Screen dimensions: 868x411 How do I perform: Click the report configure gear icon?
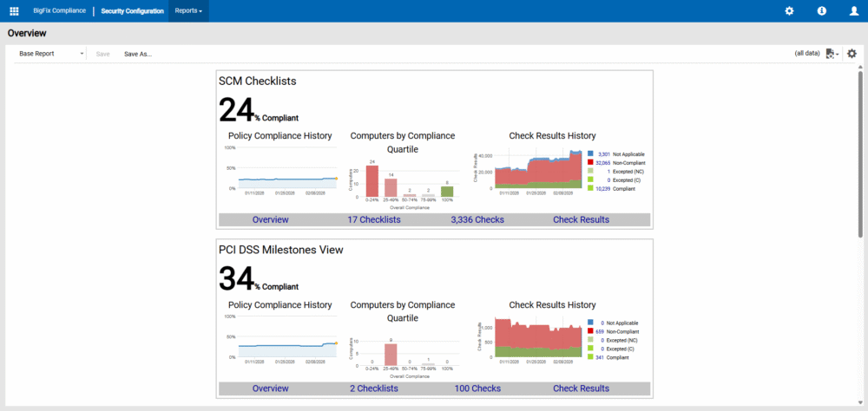[852, 54]
